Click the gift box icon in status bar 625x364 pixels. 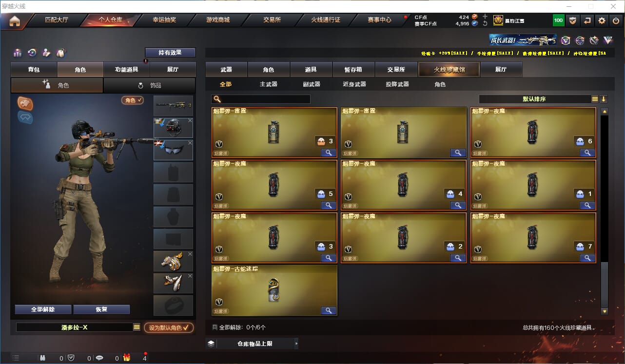pyautogui.click(x=127, y=358)
